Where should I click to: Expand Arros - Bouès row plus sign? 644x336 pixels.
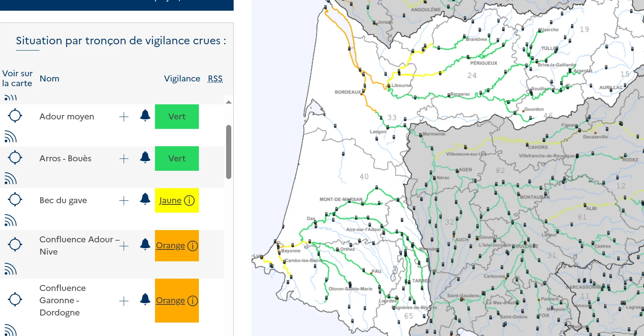[x=124, y=159]
